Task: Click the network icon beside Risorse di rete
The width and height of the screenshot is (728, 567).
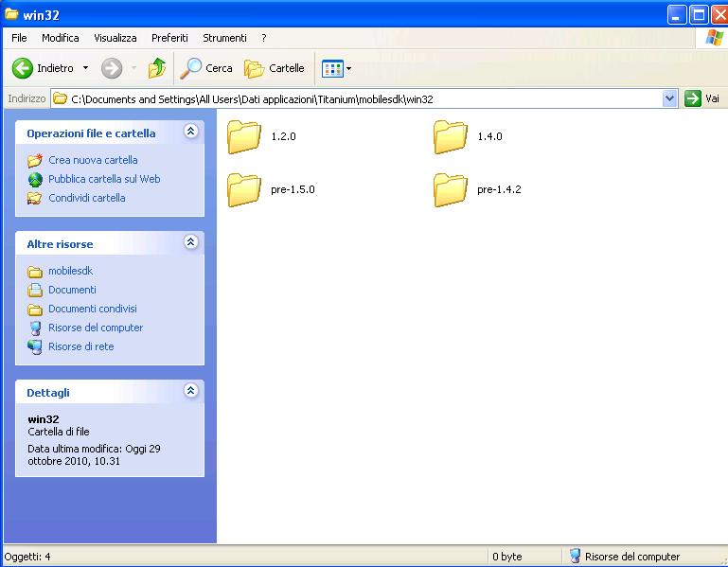Action: click(x=35, y=347)
